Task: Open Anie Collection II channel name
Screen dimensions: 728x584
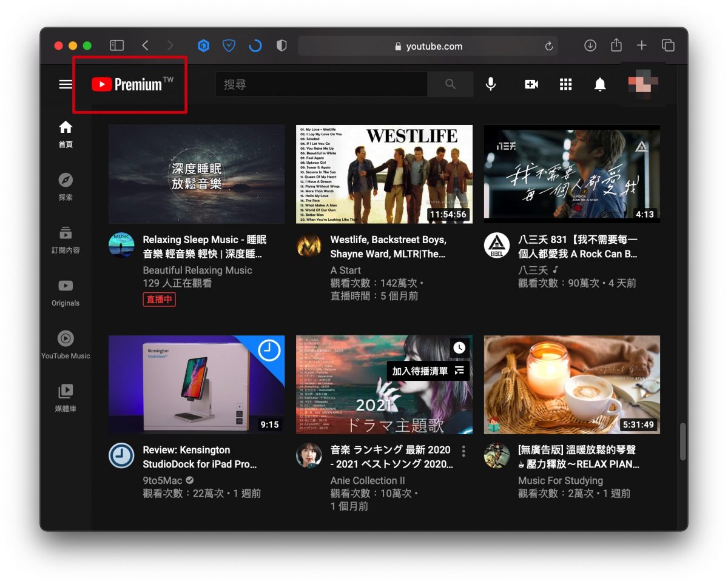Action: 368,481
